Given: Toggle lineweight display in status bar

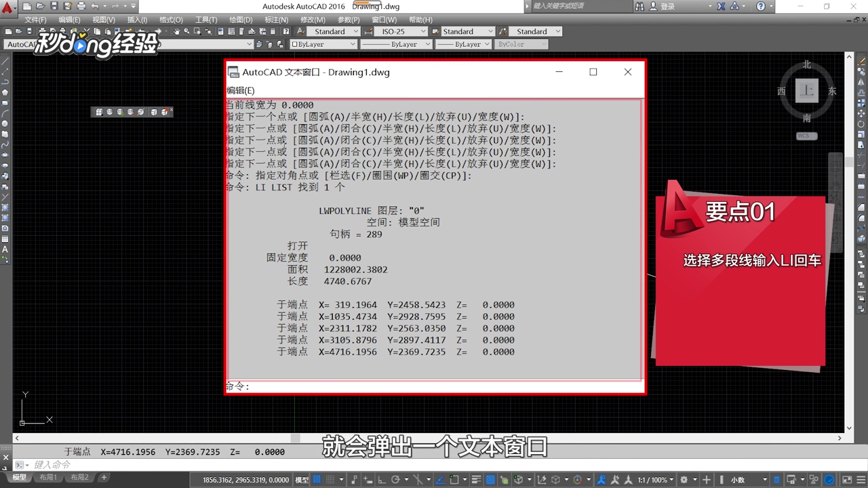Looking at the screenshot, I should pos(476,479).
